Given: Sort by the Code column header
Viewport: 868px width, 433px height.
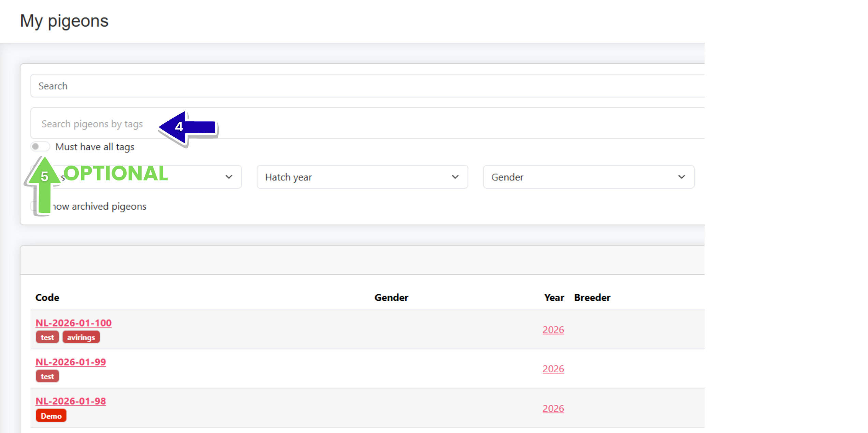Looking at the screenshot, I should pyautogui.click(x=47, y=298).
